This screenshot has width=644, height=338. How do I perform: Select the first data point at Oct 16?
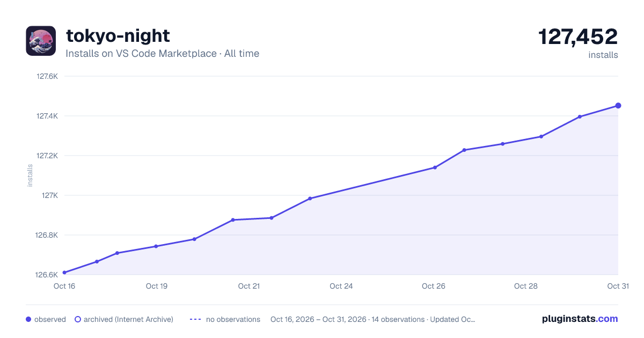point(64,273)
